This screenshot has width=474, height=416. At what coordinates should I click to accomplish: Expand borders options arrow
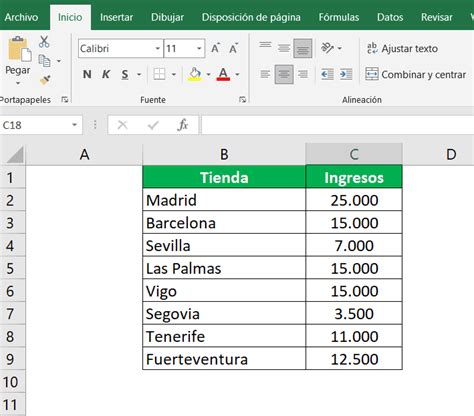point(174,74)
